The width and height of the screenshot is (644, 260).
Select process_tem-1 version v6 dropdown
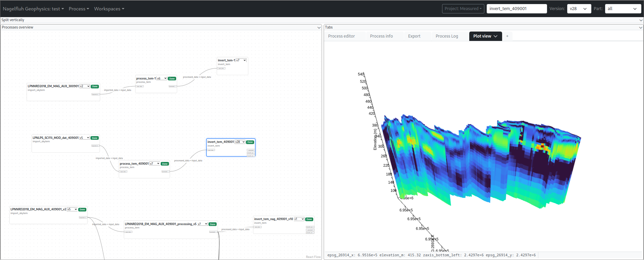coord(162,79)
